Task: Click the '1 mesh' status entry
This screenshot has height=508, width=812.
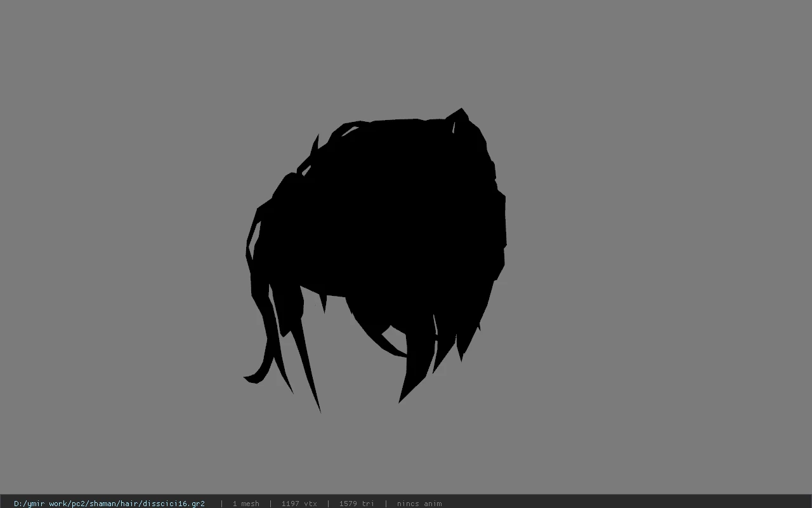Action: (246, 504)
